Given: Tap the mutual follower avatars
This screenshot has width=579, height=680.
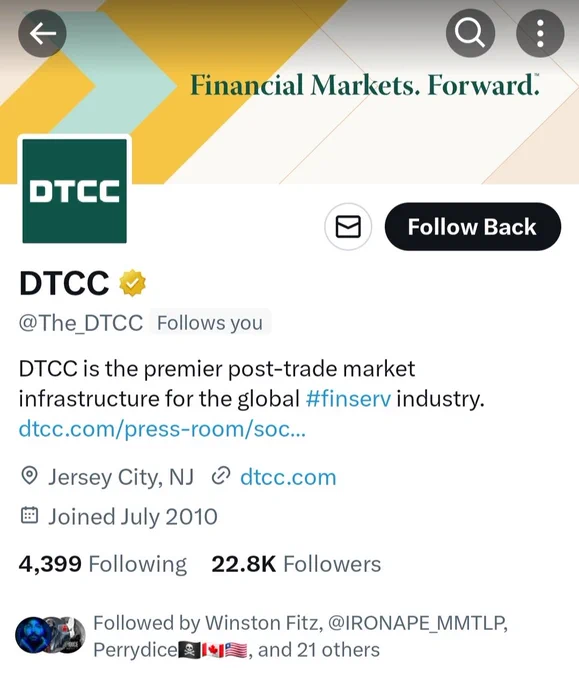Looking at the screenshot, I should pos(50,635).
